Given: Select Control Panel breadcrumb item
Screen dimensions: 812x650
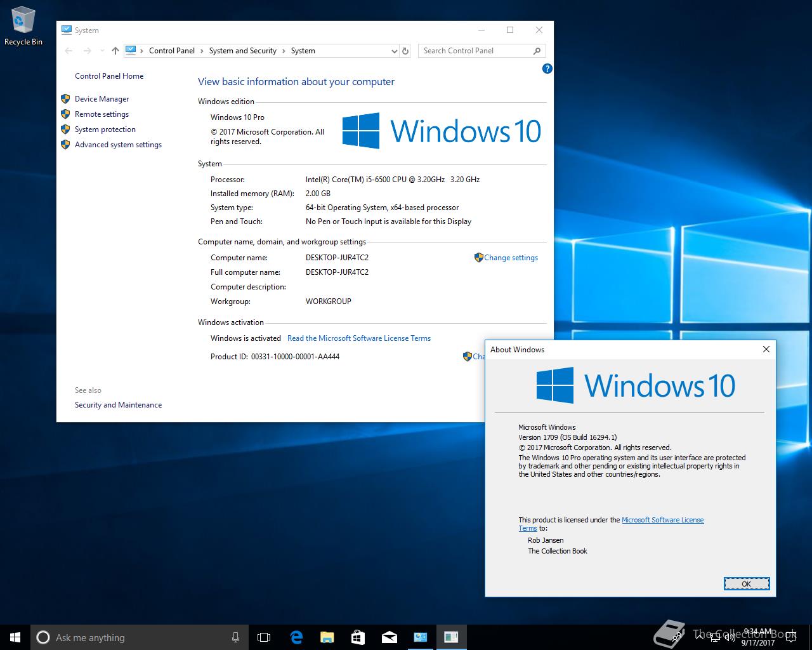Looking at the screenshot, I should [x=171, y=51].
